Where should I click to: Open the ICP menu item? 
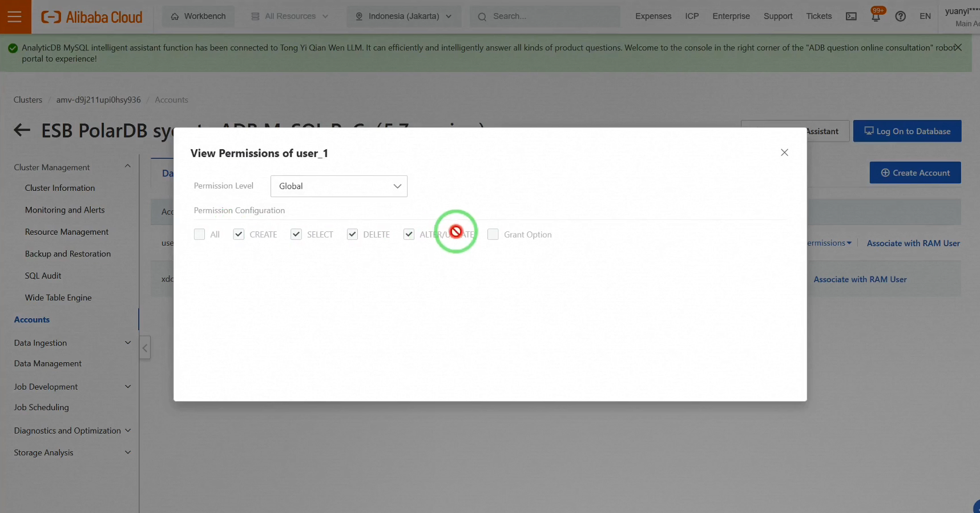[692, 17]
